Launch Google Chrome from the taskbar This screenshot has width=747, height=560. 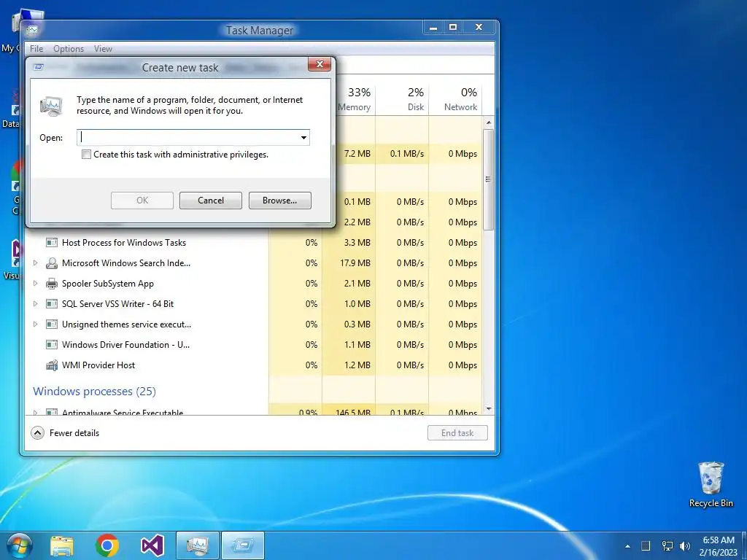107,545
